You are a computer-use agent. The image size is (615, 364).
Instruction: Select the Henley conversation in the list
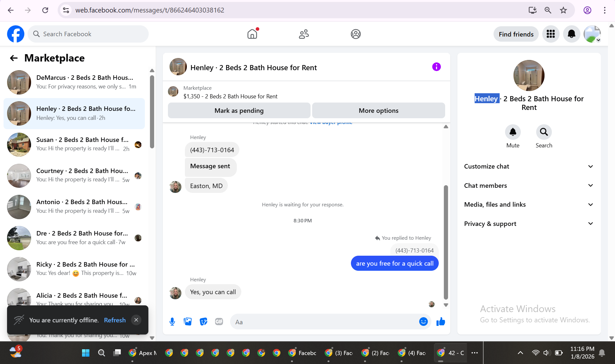tap(74, 113)
